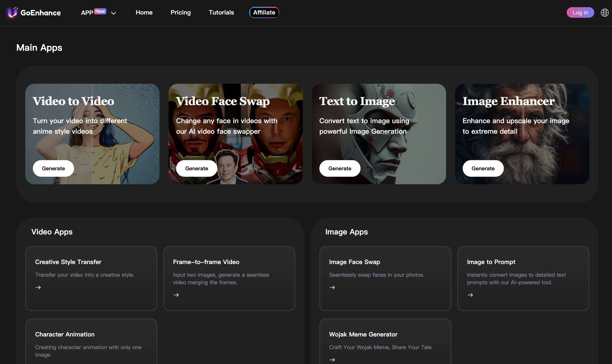Click the Image Enhancer Generate button
612x364 pixels.
(x=483, y=168)
